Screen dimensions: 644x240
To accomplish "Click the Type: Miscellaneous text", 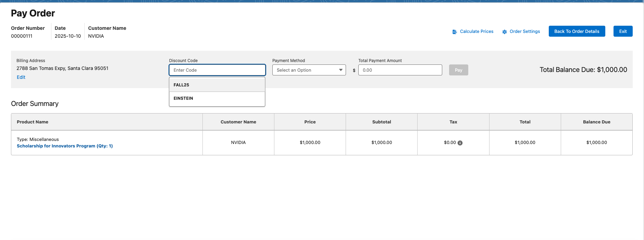I will click(x=38, y=140).
